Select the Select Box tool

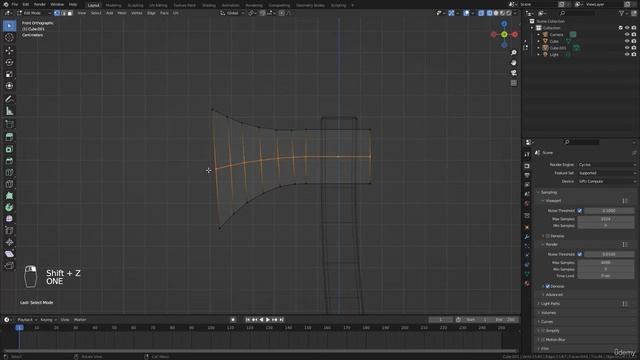9,26
